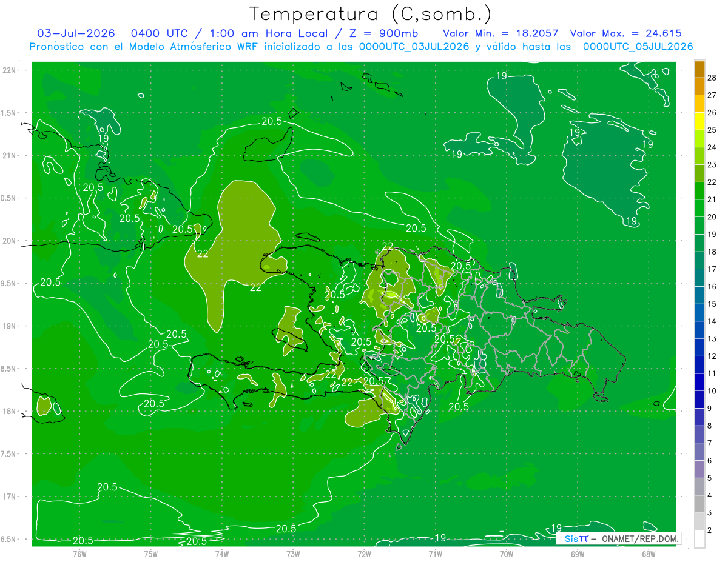Click the '68W' longitude axis label

pos(648,554)
